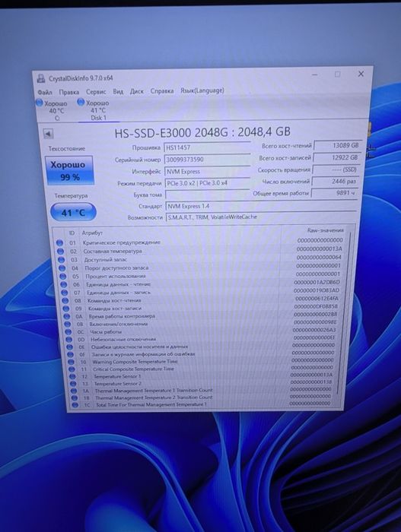Open the Язык(Language) menu
The width and height of the screenshot is (401, 532).
pyautogui.click(x=202, y=90)
